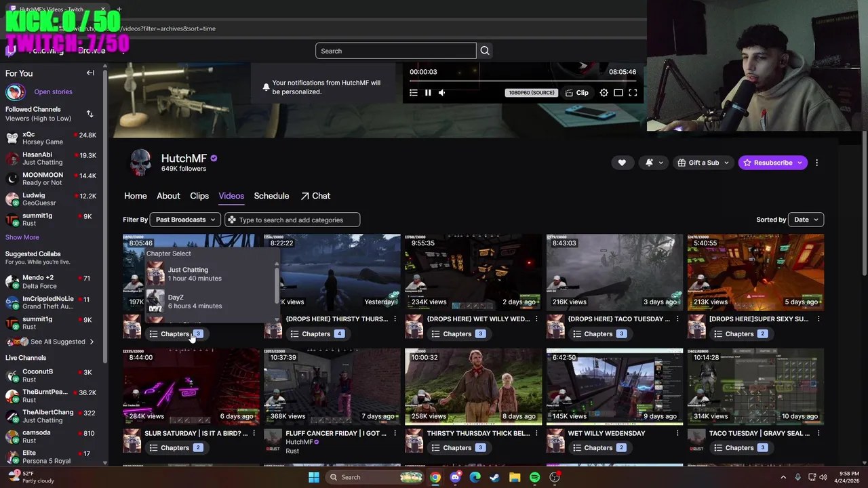The width and height of the screenshot is (868, 488).
Task: Expand Resubscribe dropdown arrow
Action: pos(800,163)
